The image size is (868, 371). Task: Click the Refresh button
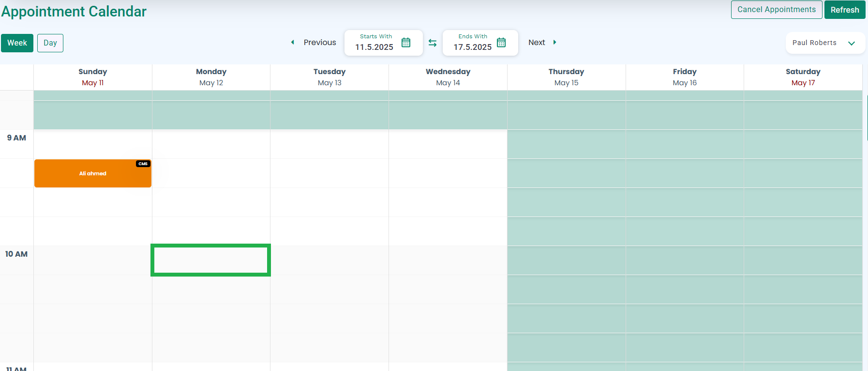[x=845, y=10]
